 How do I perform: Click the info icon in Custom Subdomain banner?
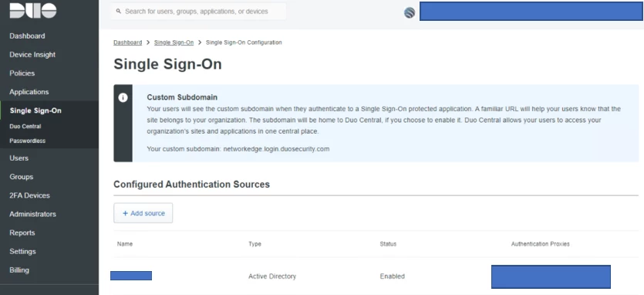pos(123,97)
